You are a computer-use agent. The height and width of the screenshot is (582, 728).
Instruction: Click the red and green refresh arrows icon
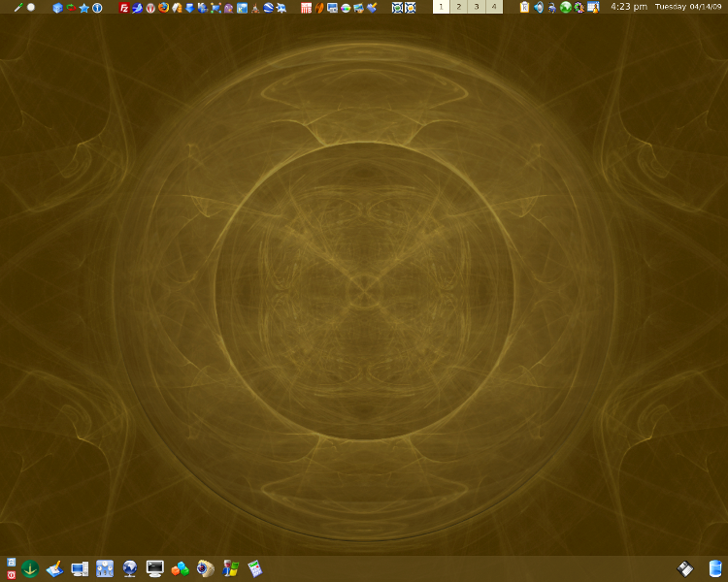(x=71, y=8)
